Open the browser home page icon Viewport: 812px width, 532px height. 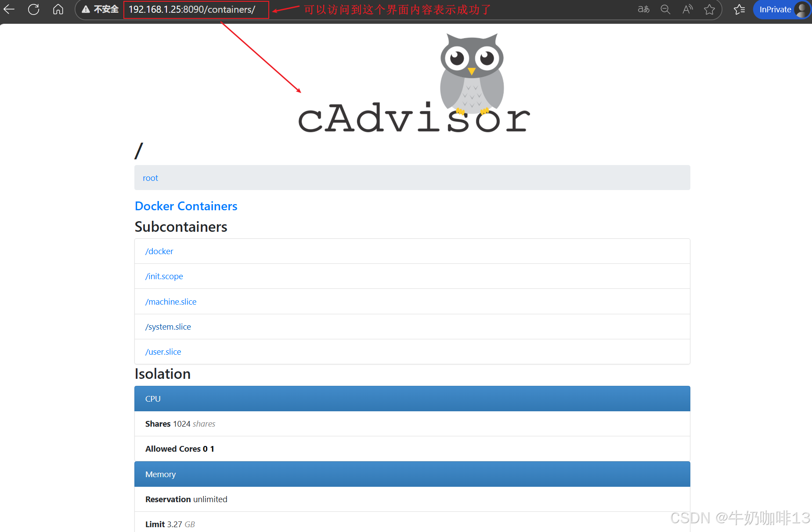coord(58,9)
